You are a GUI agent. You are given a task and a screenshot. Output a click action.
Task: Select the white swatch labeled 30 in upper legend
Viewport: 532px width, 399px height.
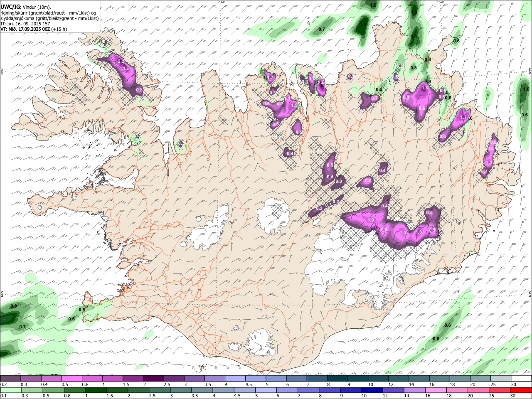pos(521,378)
